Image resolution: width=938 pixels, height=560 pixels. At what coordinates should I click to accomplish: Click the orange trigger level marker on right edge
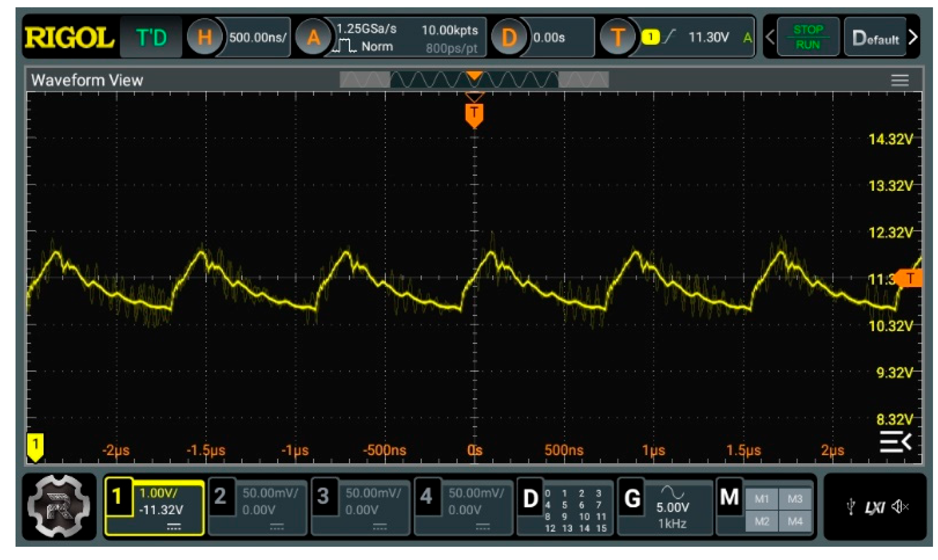909,278
